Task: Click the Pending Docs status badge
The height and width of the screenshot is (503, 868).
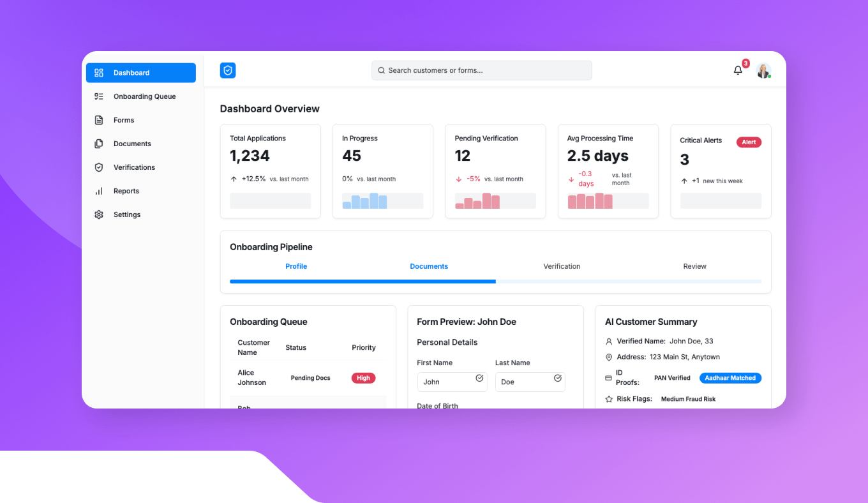Action: pyautogui.click(x=311, y=378)
